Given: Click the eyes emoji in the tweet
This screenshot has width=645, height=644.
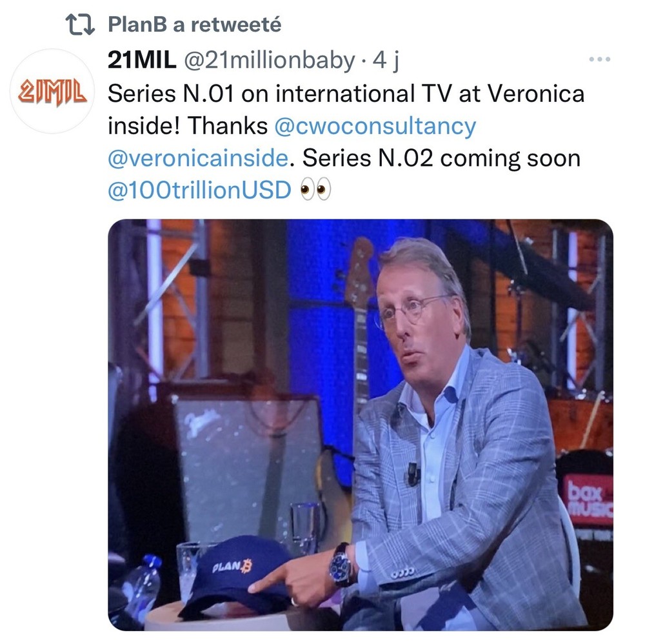Looking at the screenshot, I should tap(315, 190).
